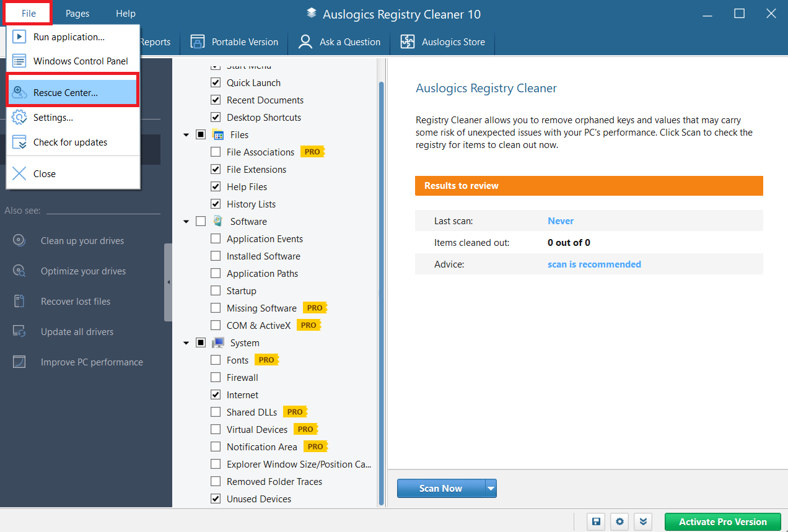Click the Never last scan link
Screen dimensions: 788x532
point(561,221)
